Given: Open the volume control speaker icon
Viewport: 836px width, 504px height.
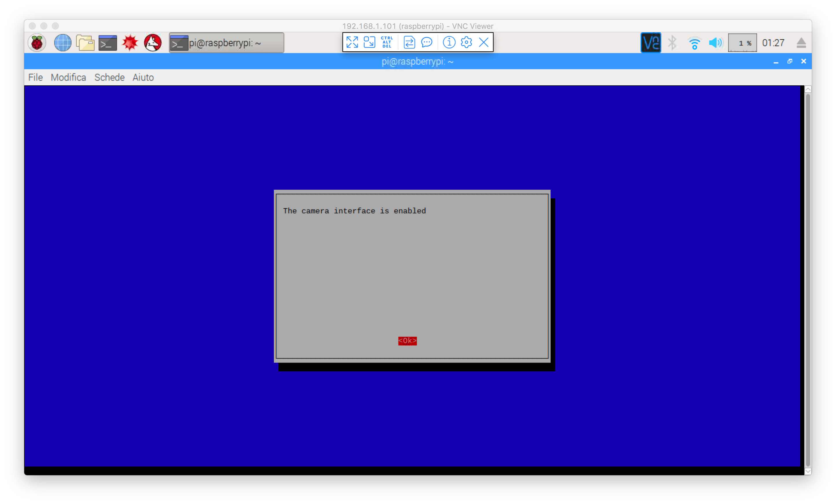Looking at the screenshot, I should pos(716,43).
